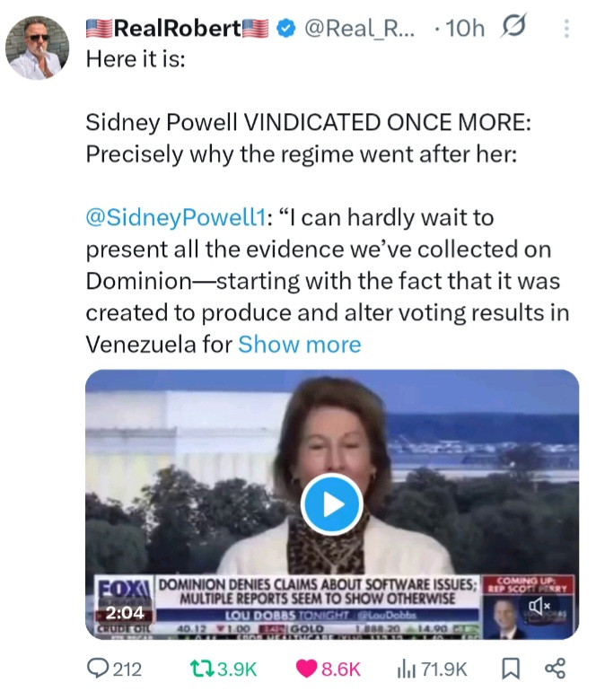The image size is (596, 700).
Task: Play the Sidney Powell video
Action: [331, 503]
